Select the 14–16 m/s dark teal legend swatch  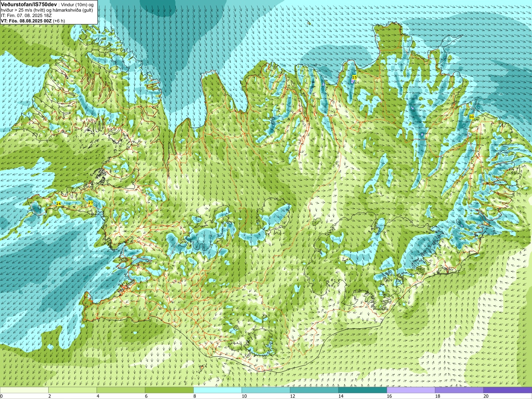362,390
